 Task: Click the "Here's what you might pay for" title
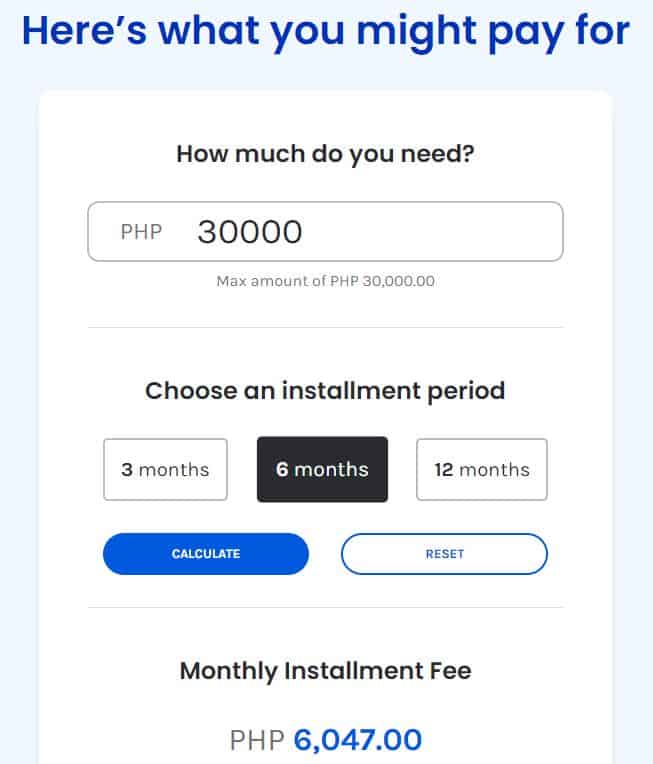(x=325, y=32)
